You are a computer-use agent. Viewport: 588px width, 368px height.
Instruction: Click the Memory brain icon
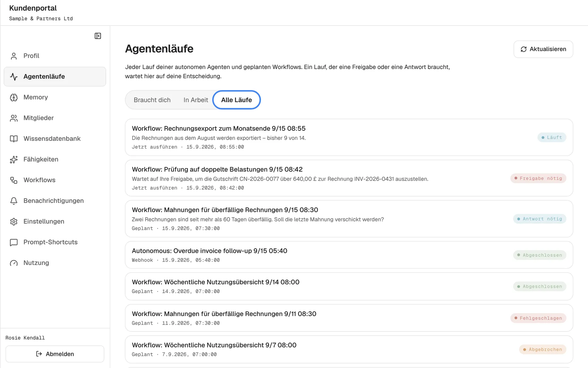(14, 97)
